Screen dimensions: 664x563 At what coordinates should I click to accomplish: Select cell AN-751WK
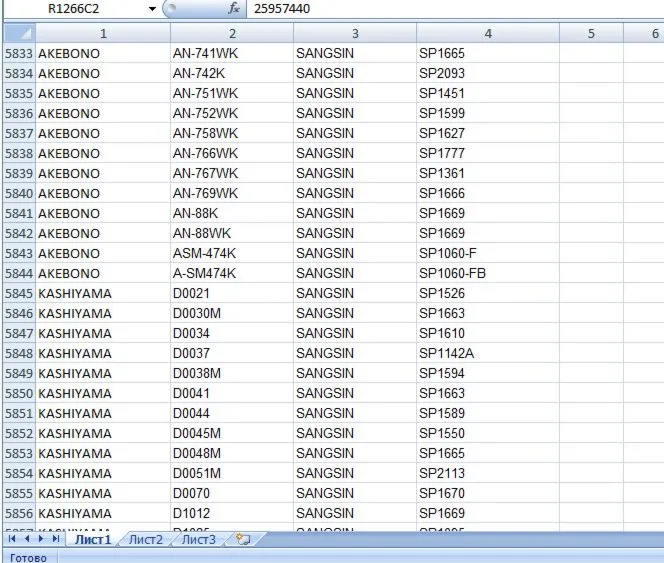point(232,93)
